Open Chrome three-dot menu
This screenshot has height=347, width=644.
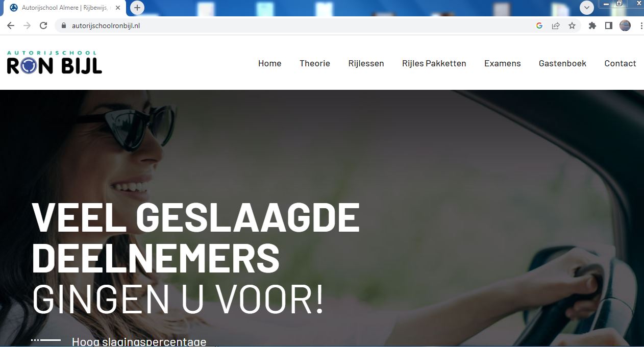click(x=641, y=26)
